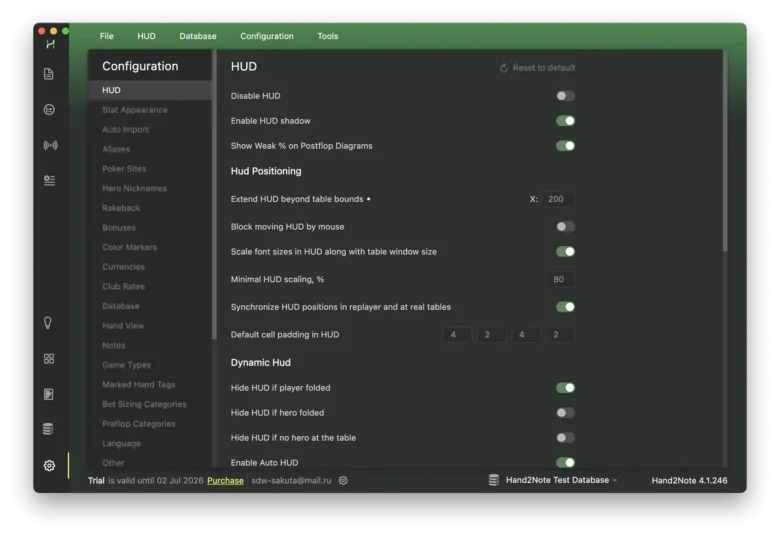780x537 pixels.
Task: Select Notes in the Configuration list
Action: click(150, 345)
